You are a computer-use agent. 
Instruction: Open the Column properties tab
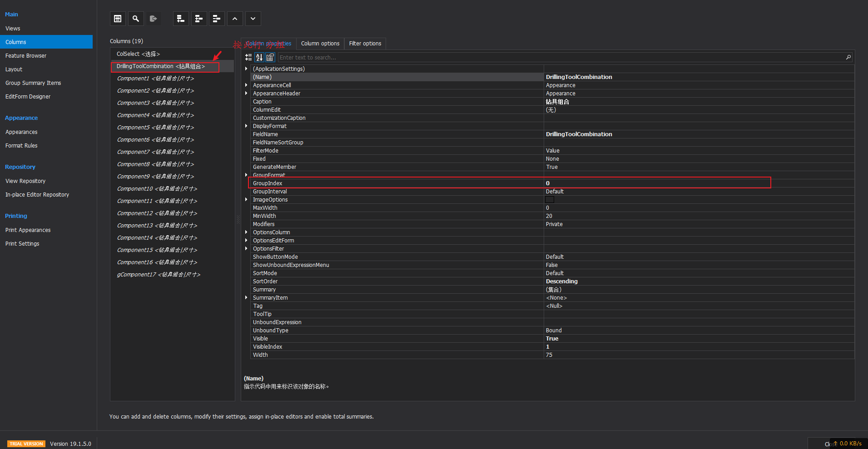(269, 44)
